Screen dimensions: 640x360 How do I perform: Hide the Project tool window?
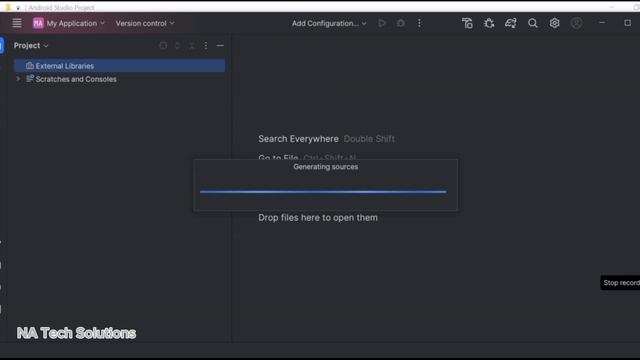(220, 45)
